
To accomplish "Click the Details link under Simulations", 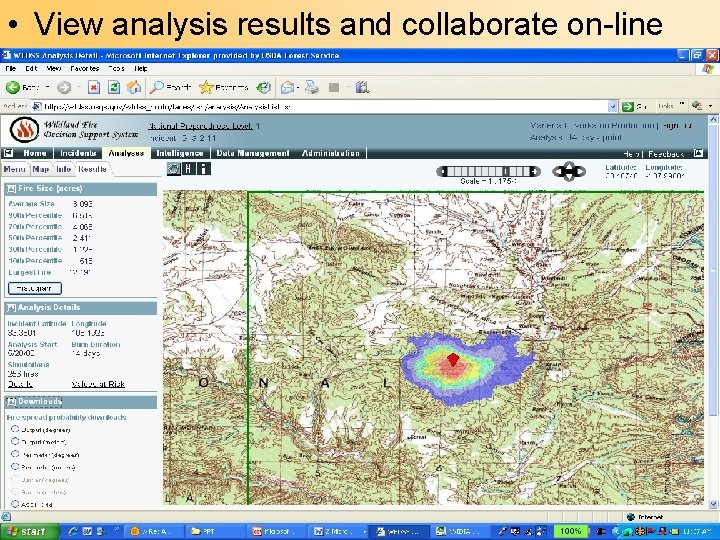I will click(x=20, y=384).
